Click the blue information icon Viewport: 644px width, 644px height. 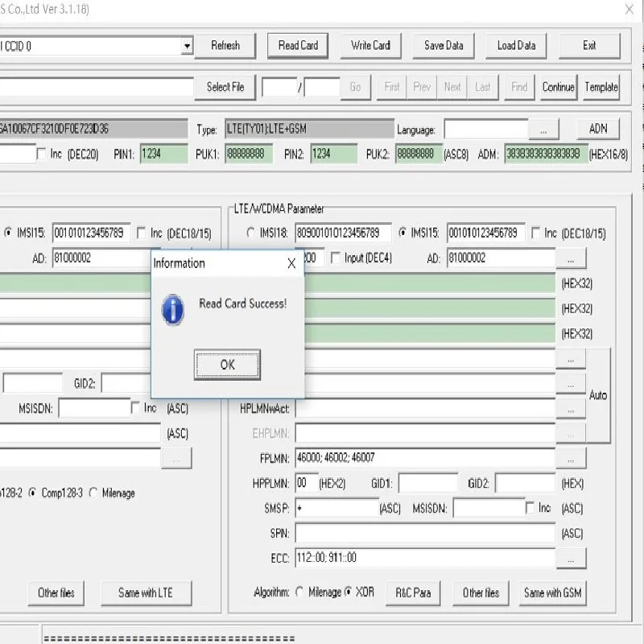[x=173, y=310]
